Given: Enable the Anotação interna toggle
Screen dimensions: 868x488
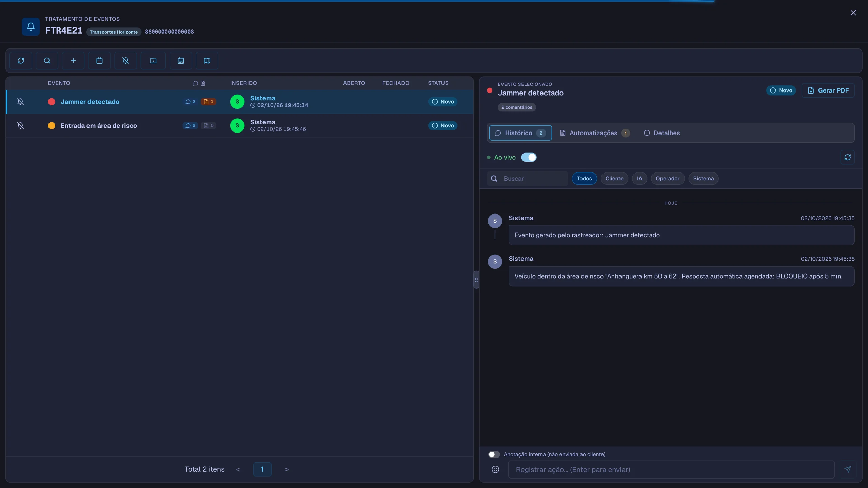Looking at the screenshot, I should [x=494, y=454].
